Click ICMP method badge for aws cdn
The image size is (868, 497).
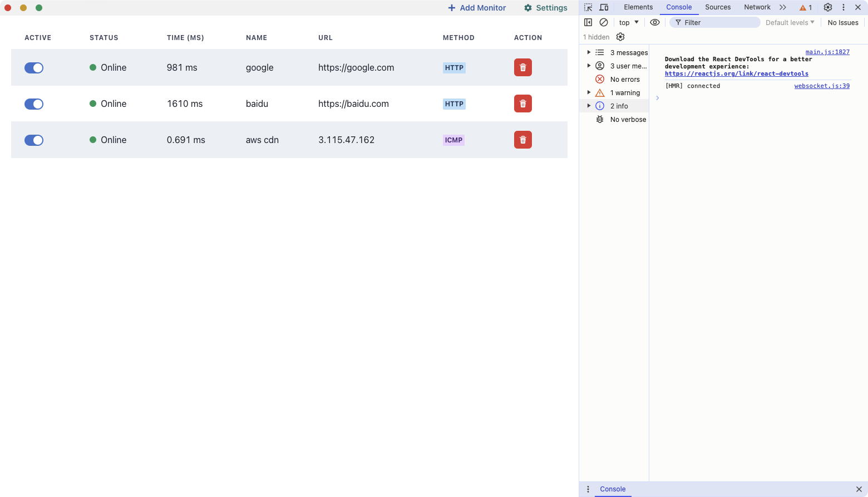click(x=453, y=140)
